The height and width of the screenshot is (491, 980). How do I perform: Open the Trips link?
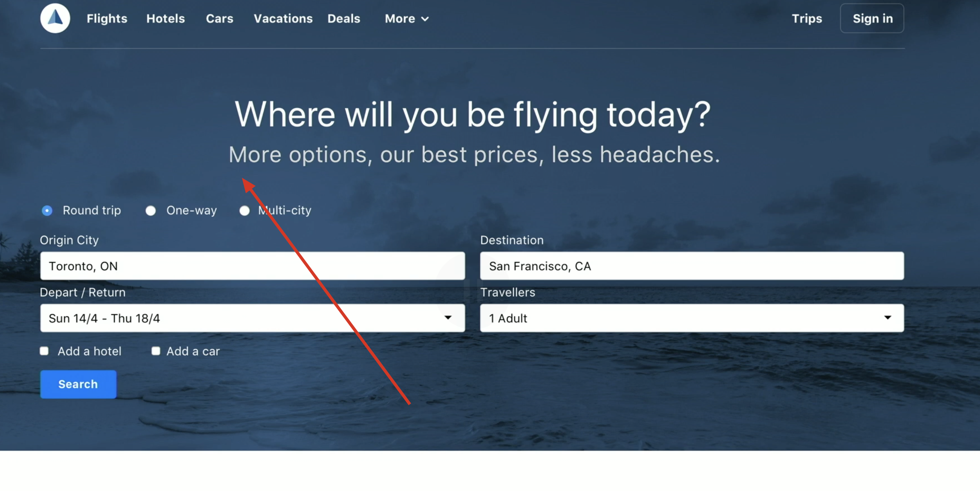pyautogui.click(x=807, y=18)
